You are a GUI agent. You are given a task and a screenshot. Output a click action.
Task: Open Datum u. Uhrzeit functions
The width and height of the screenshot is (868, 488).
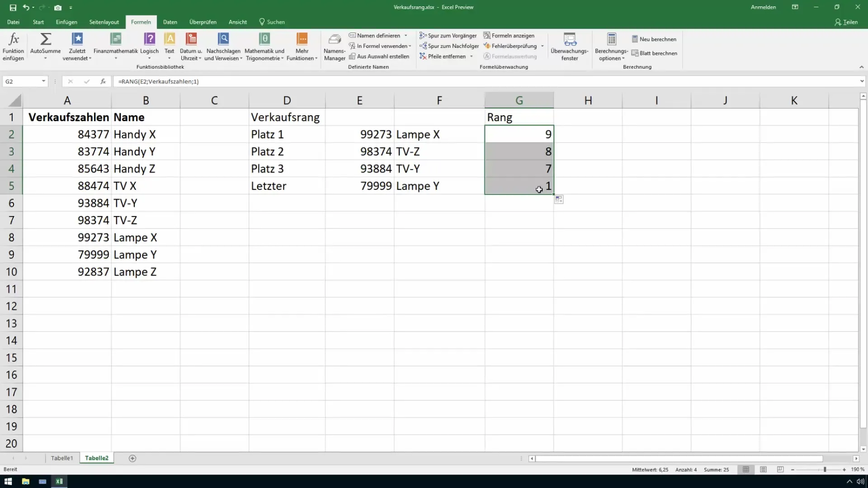pyautogui.click(x=191, y=47)
